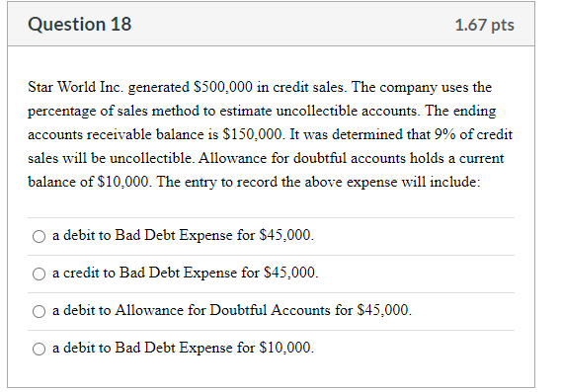
Task: Click the '1.67 pts' points label
Action: 484,25
